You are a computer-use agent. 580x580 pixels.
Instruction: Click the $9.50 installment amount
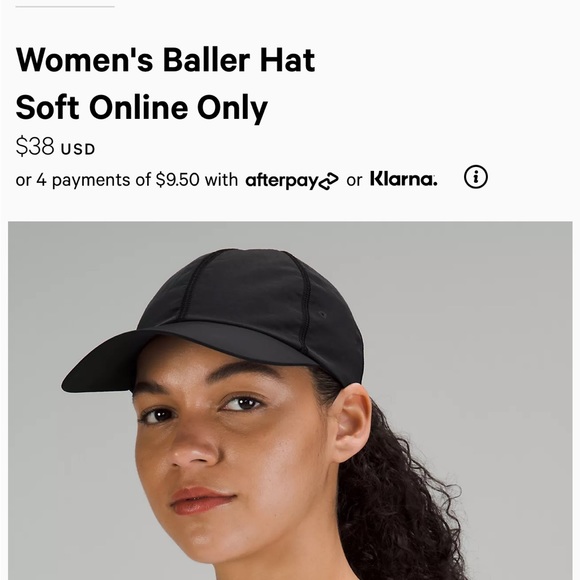pos(178,180)
